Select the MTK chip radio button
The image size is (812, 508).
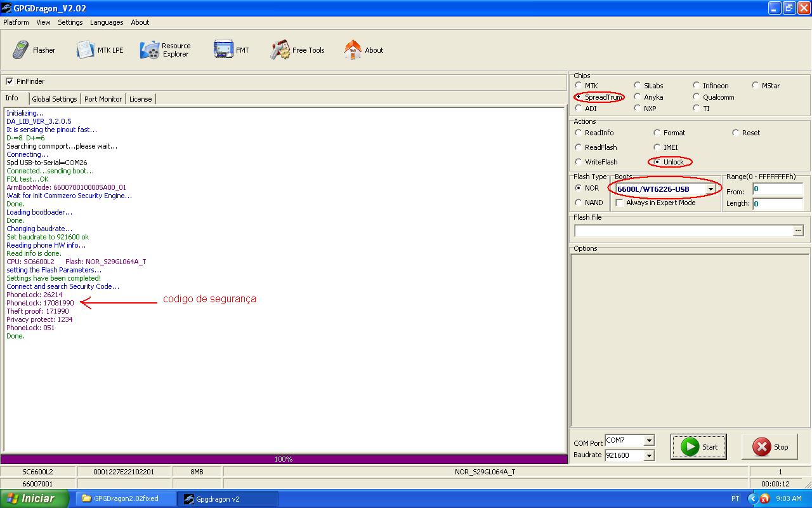pos(579,86)
